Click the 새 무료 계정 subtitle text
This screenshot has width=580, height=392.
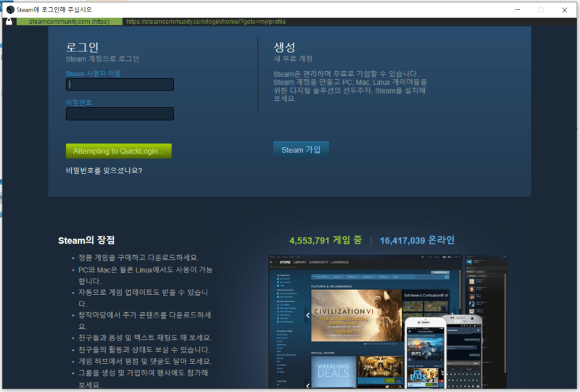pyautogui.click(x=293, y=59)
